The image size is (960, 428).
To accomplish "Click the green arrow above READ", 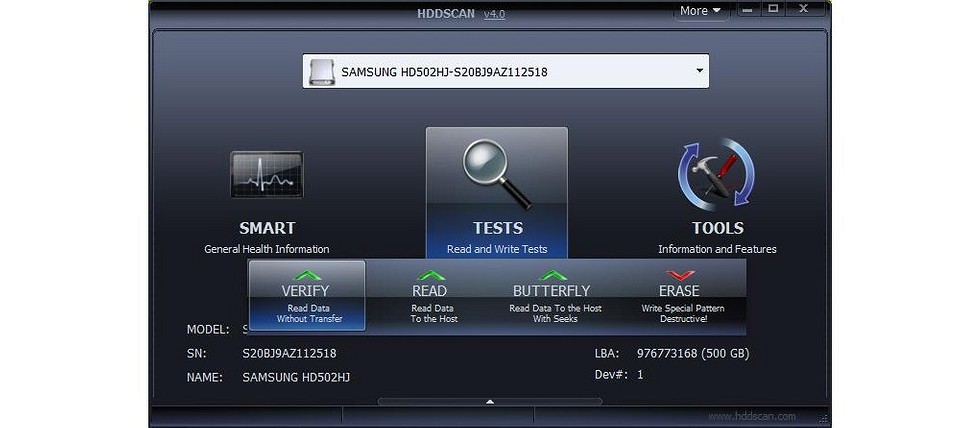I will click(431, 276).
